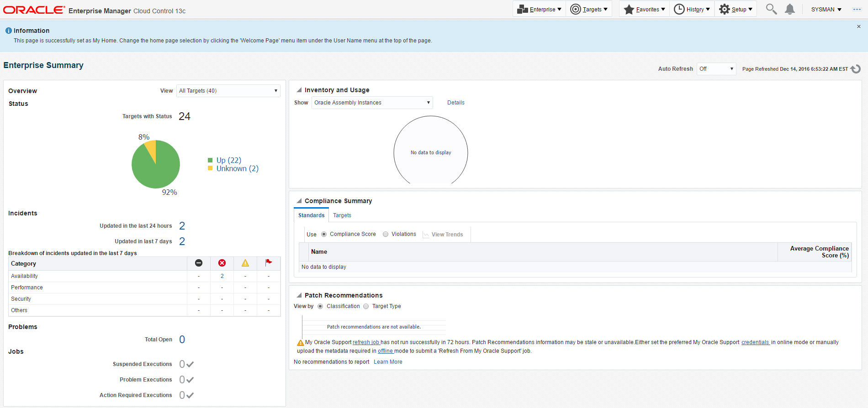Click the Security category row

point(145,299)
